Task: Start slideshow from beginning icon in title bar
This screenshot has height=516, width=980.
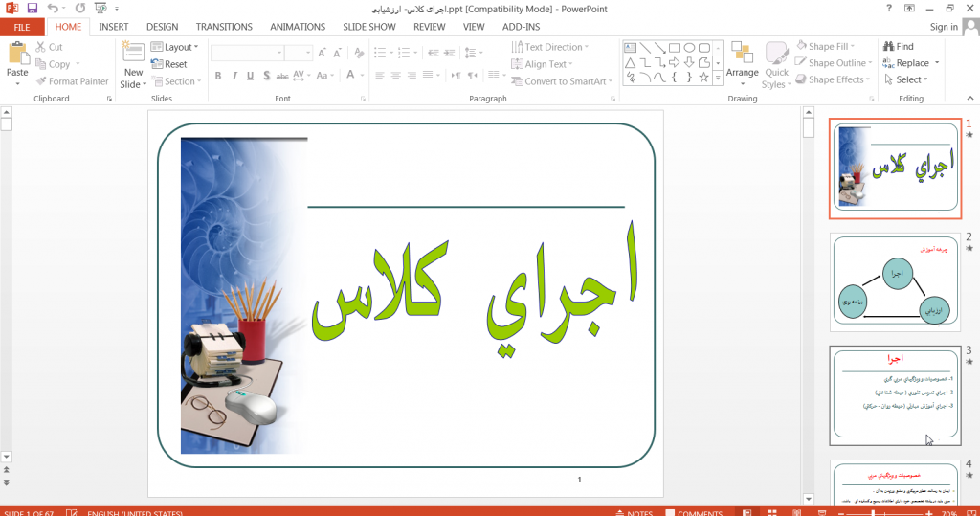Action: click(100, 9)
